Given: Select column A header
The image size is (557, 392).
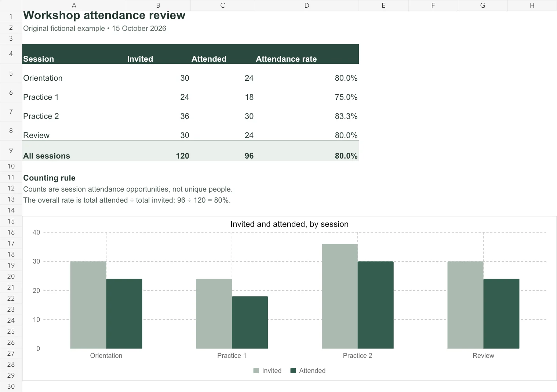Looking at the screenshot, I should [x=74, y=6].
